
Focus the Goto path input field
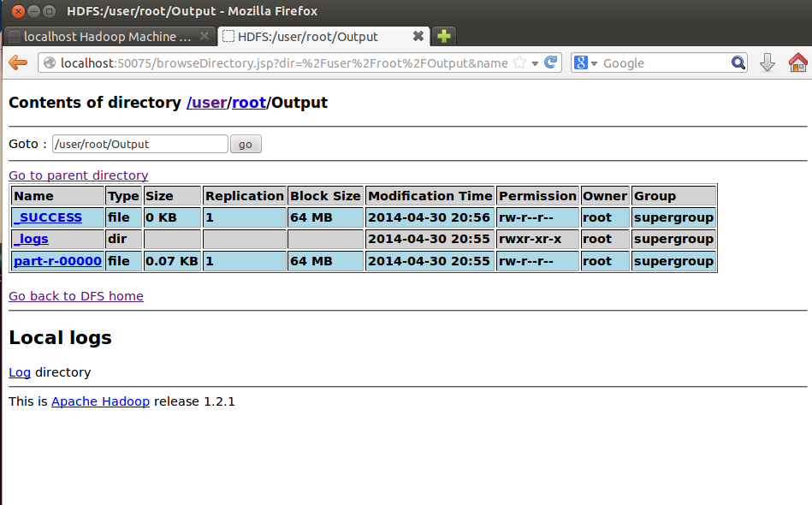click(139, 144)
